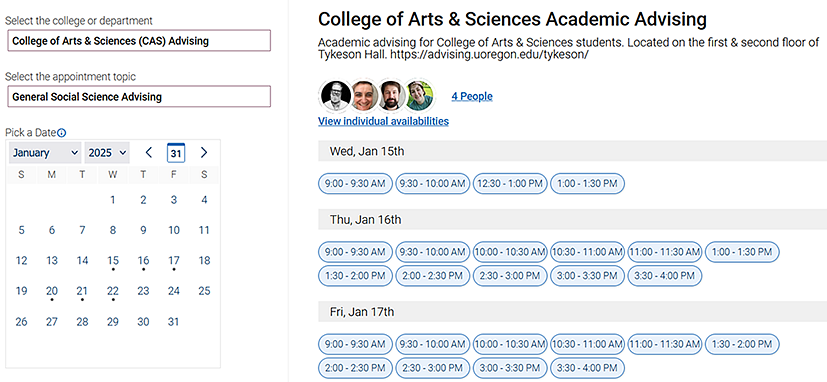Open the January month dropdown

tap(45, 153)
